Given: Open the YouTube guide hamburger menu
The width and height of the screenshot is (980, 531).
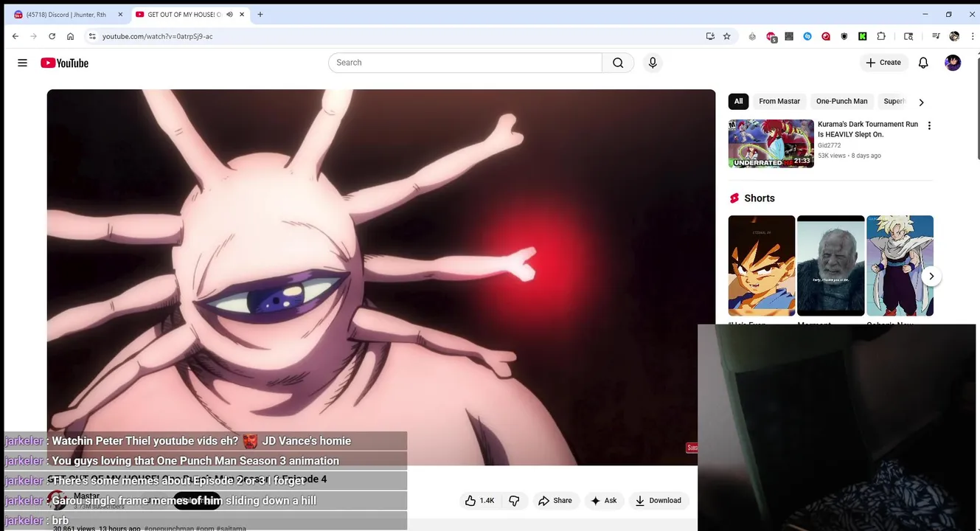Looking at the screenshot, I should point(22,63).
